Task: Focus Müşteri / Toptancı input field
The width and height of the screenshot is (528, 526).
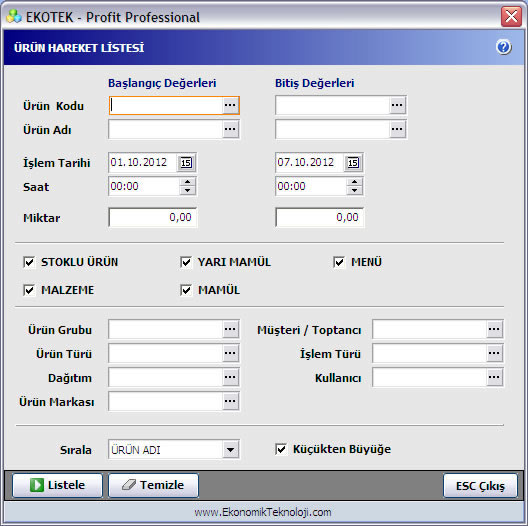Action: 430,329
